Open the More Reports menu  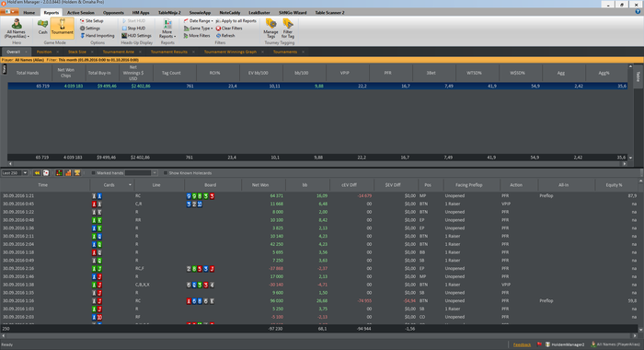pyautogui.click(x=167, y=29)
